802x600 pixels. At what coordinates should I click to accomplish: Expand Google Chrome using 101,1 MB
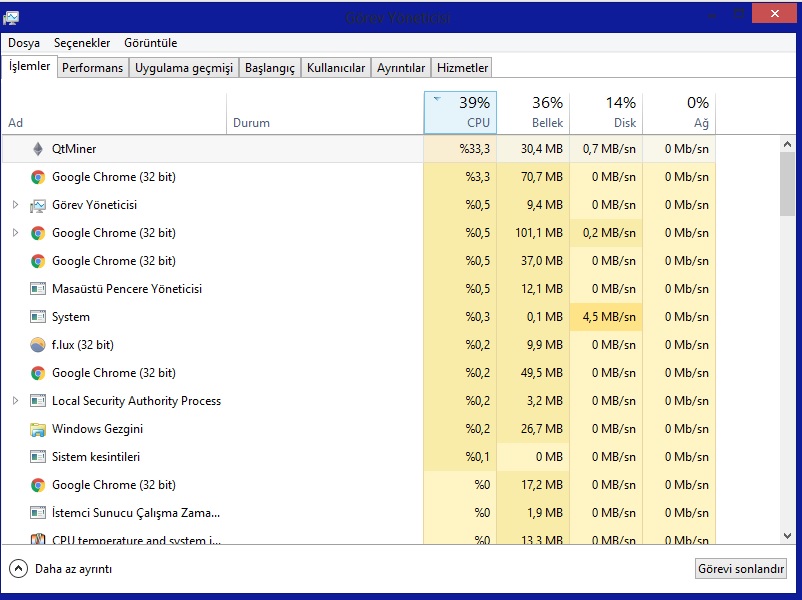pyautogui.click(x=15, y=233)
